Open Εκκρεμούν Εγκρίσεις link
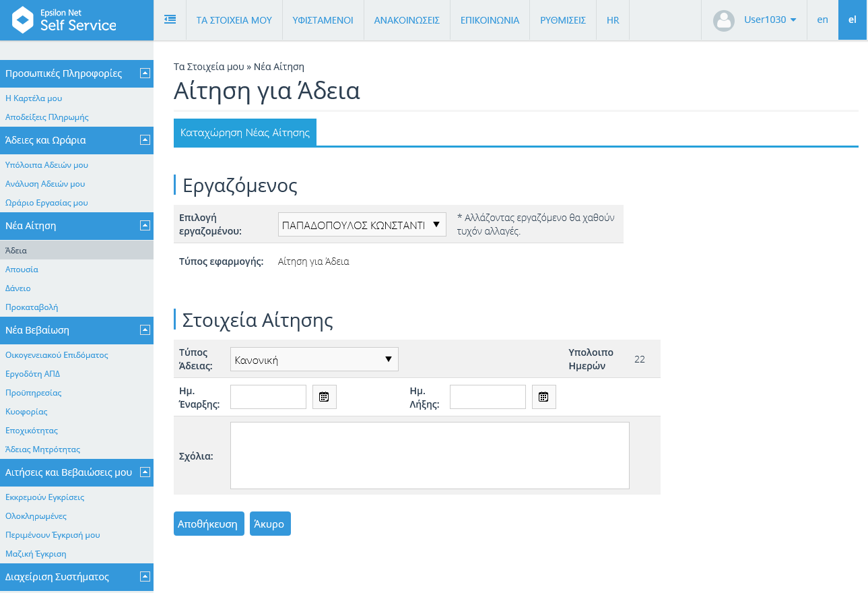 click(44, 497)
